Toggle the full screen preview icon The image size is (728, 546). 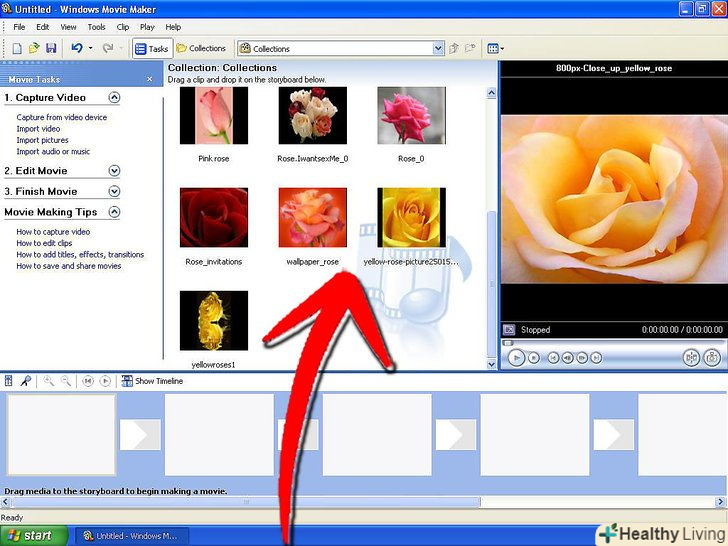point(509,330)
